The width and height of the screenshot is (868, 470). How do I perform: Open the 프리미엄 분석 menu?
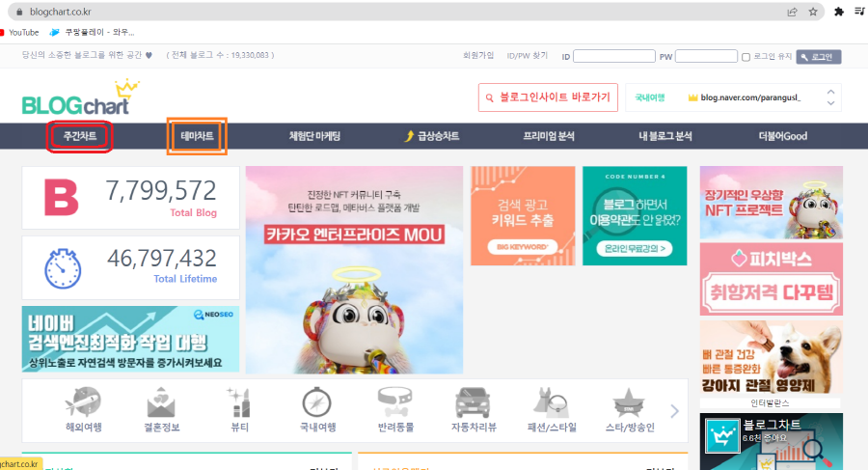click(x=549, y=136)
